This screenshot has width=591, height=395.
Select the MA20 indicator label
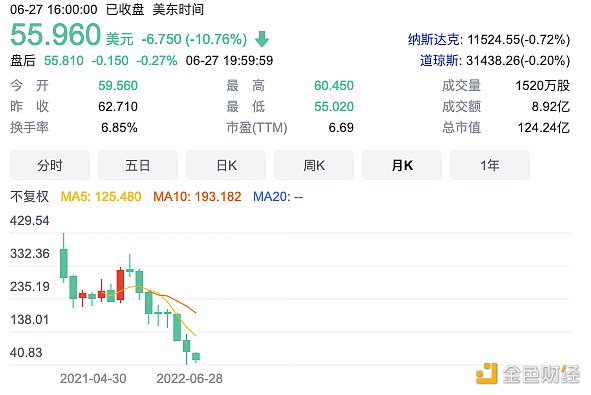[x=278, y=196]
